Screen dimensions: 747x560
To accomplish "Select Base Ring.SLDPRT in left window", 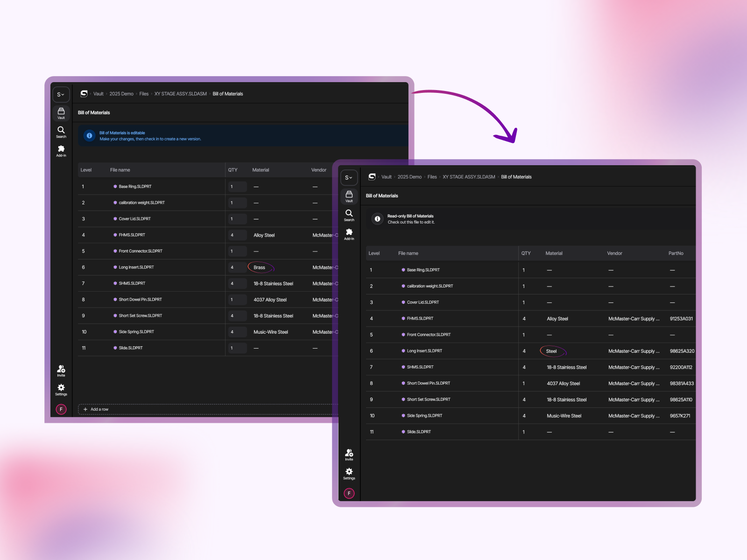I will (135, 187).
